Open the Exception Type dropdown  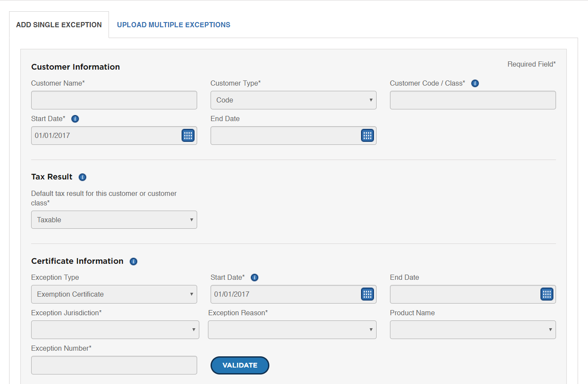[x=114, y=294]
